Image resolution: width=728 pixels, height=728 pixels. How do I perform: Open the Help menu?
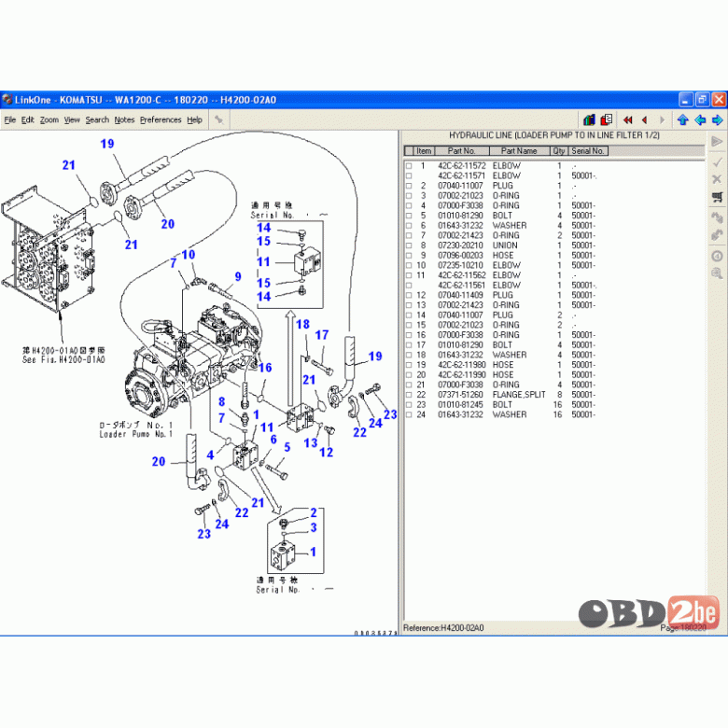tap(194, 119)
